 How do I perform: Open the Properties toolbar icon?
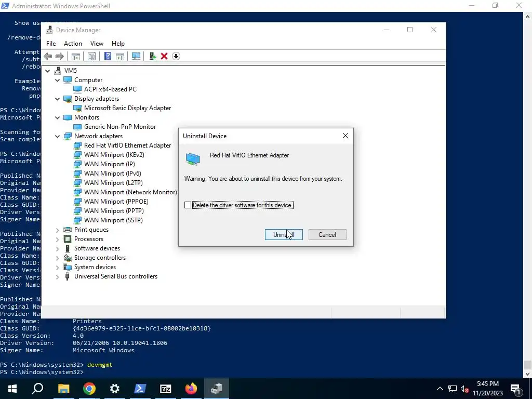tap(91, 56)
